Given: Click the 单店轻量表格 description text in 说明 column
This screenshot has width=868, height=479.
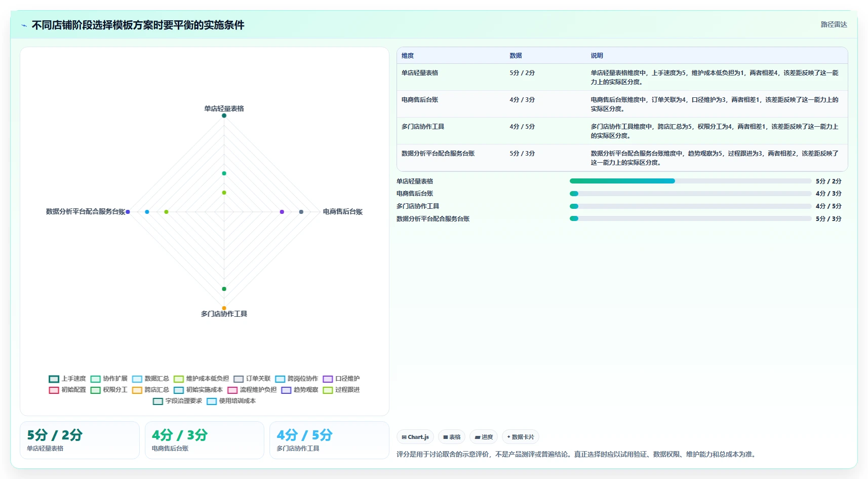Looking at the screenshot, I should [715, 78].
